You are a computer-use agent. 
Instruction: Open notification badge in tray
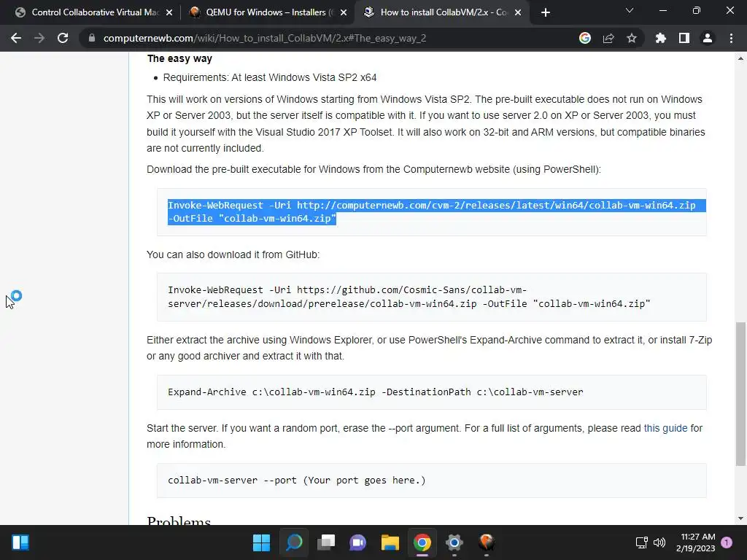point(727,542)
